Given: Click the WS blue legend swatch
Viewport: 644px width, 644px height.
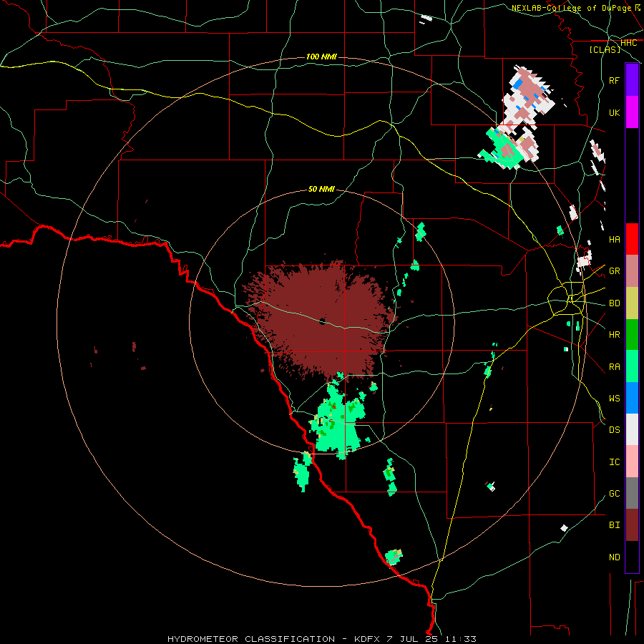Looking at the screenshot, I should [632, 398].
